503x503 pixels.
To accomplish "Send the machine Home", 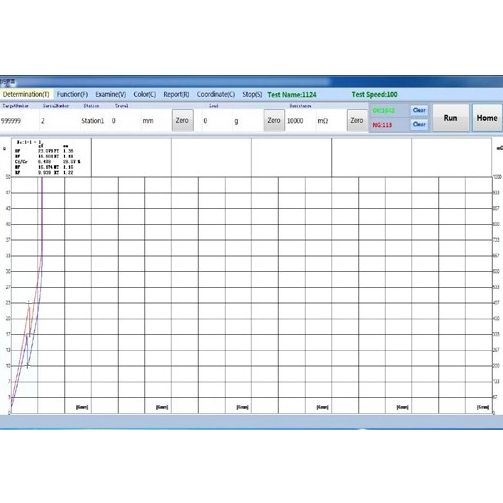I will coord(487,118).
